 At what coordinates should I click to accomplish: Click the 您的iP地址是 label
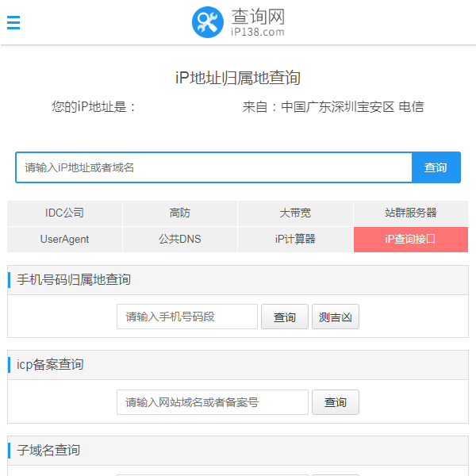tap(94, 107)
